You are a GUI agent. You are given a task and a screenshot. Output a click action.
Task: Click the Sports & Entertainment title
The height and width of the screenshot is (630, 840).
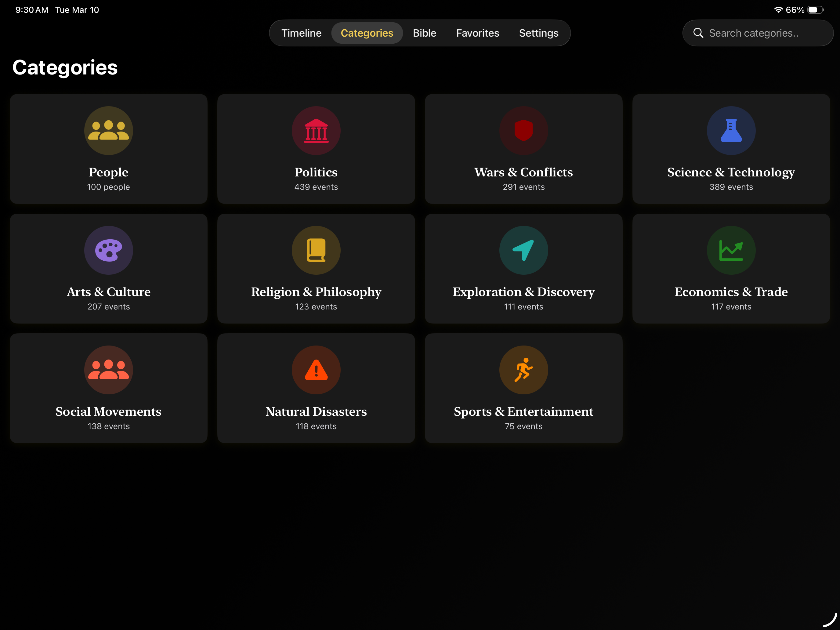(524, 411)
